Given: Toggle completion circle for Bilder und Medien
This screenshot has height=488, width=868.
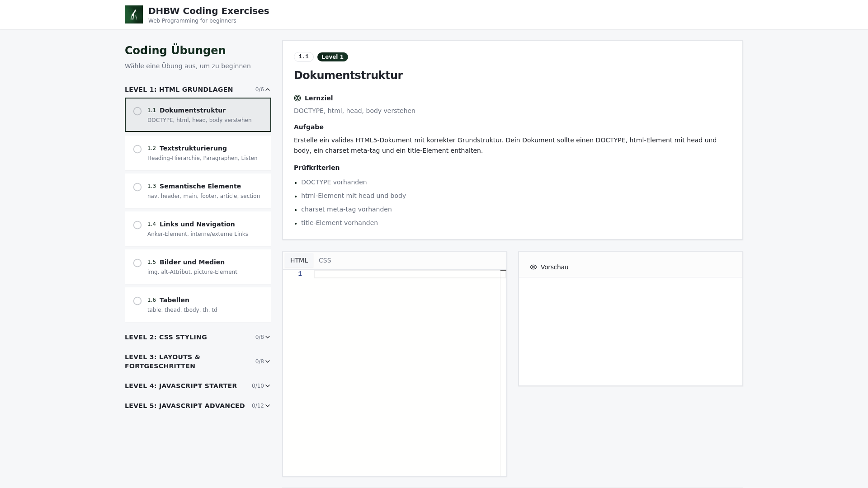Looking at the screenshot, I should (x=137, y=263).
